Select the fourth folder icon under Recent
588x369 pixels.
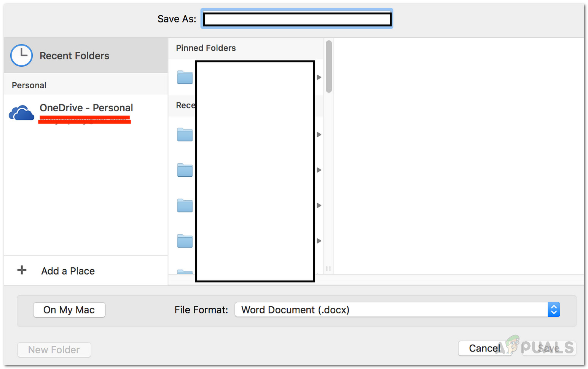(x=185, y=241)
